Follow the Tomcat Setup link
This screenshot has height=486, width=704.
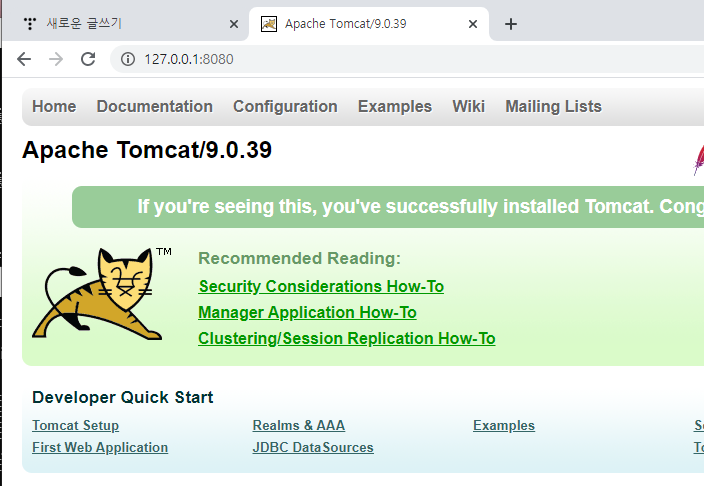75,425
